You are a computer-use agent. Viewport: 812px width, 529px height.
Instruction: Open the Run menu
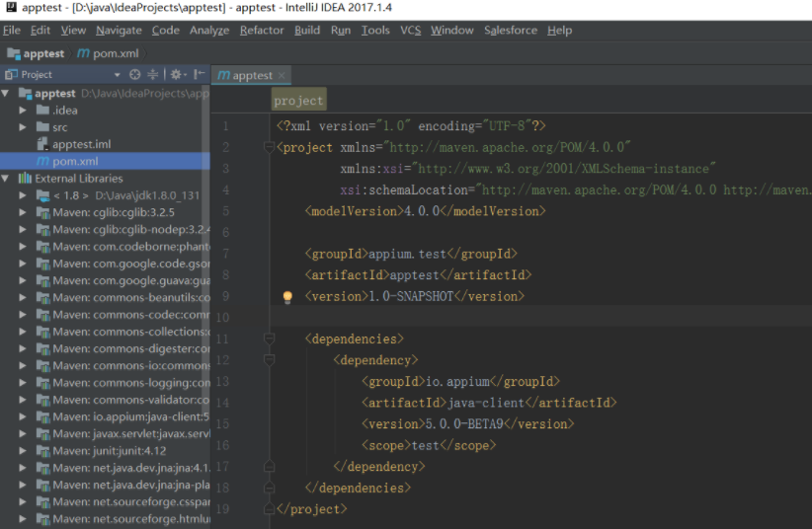(x=341, y=31)
